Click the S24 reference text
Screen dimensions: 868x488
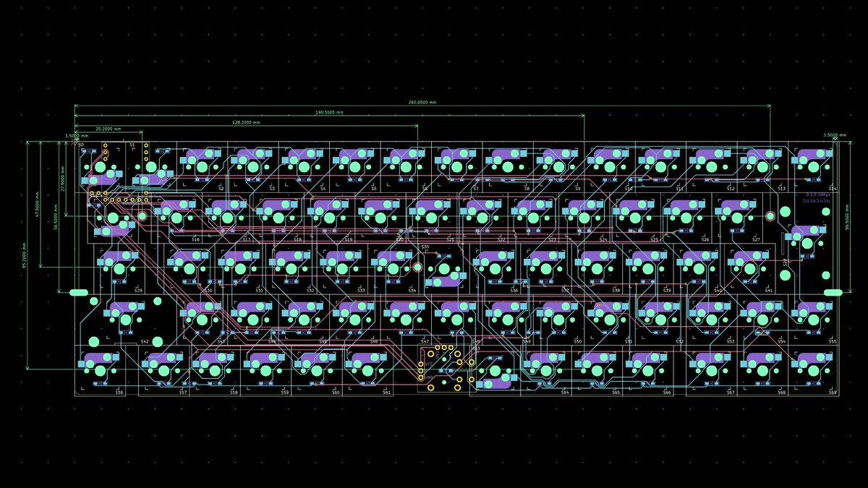coord(603,239)
